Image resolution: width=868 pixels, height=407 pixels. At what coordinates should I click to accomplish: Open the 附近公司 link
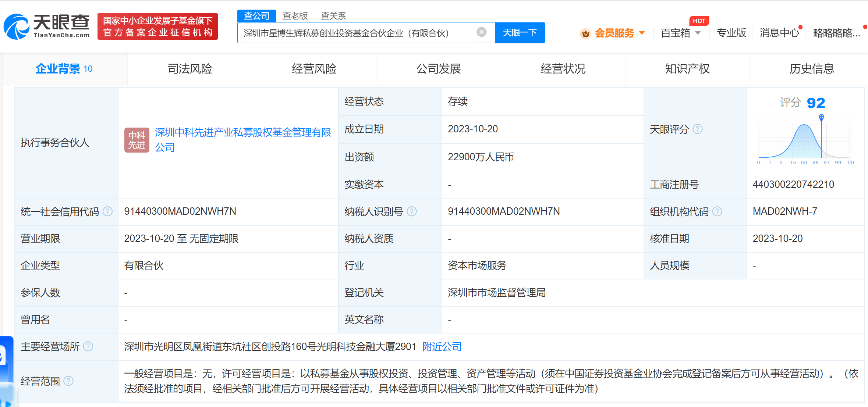point(442,346)
